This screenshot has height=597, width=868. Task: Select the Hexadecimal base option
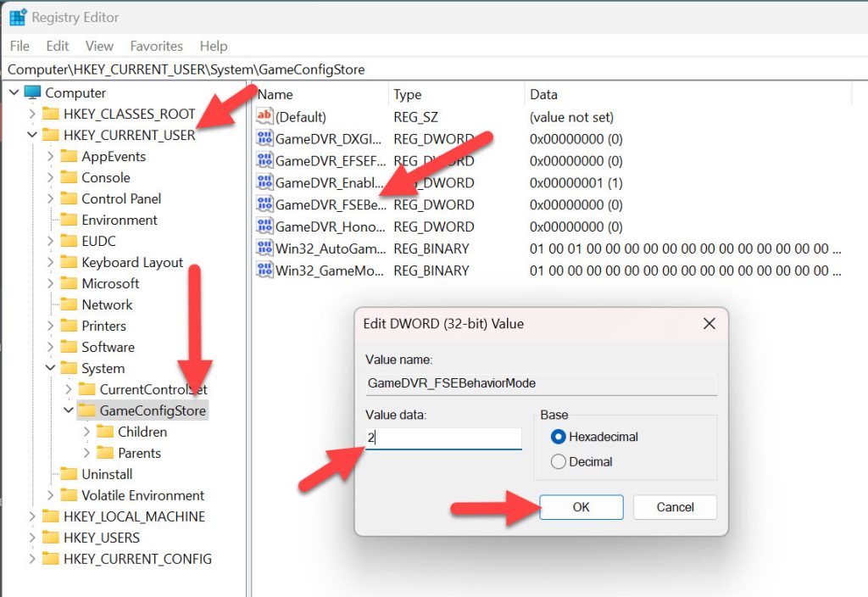(558, 438)
